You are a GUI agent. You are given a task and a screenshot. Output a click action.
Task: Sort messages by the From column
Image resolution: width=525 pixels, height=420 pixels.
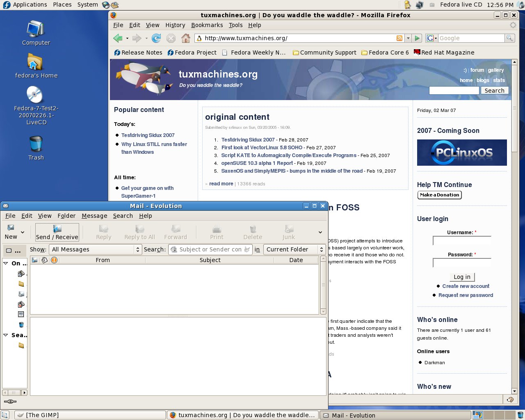coord(103,260)
